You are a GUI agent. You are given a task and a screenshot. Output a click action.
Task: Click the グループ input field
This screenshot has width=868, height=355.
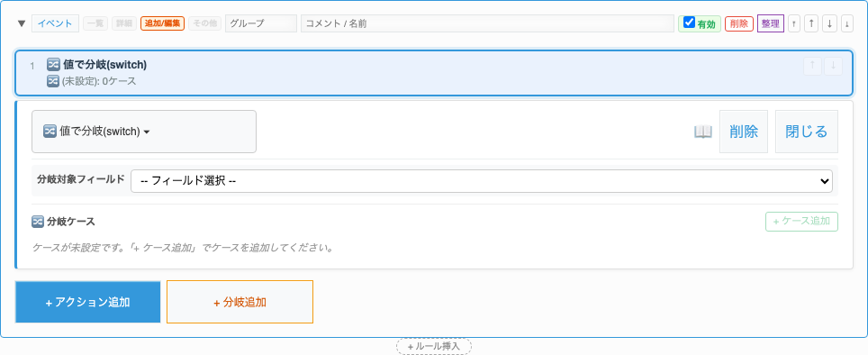click(x=261, y=23)
